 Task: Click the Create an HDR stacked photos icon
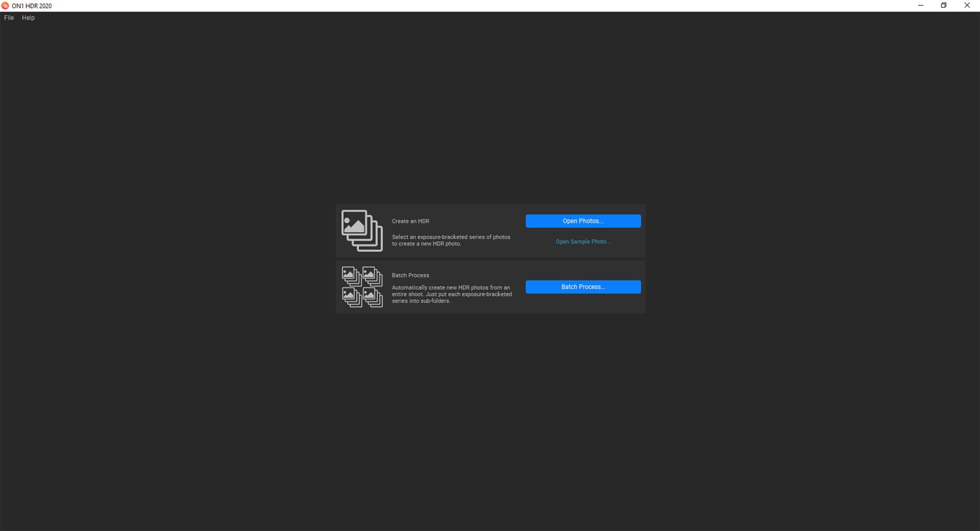362,231
